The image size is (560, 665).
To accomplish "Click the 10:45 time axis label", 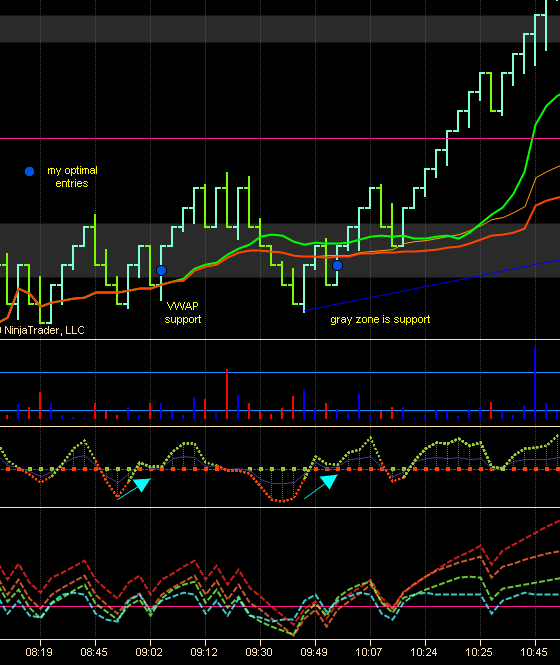I will tap(534, 652).
